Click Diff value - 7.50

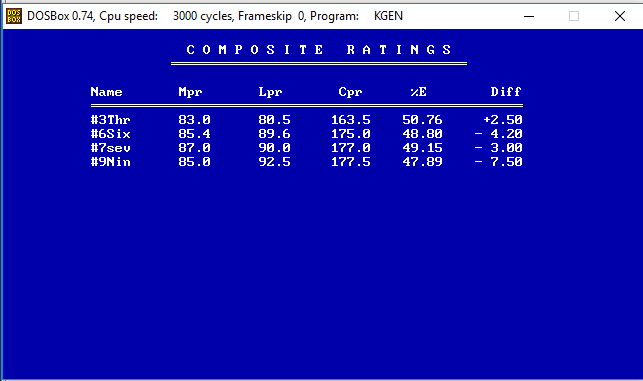click(499, 162)
